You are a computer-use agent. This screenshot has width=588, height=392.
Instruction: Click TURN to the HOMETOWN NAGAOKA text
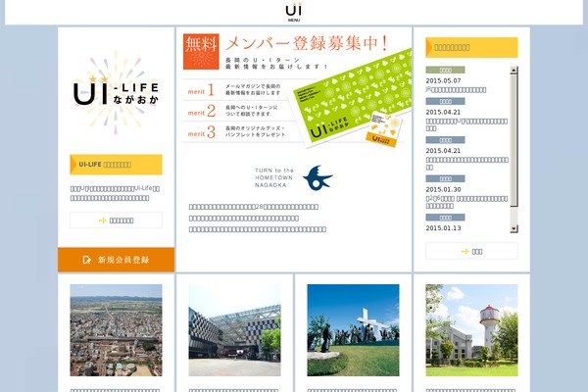273,177
